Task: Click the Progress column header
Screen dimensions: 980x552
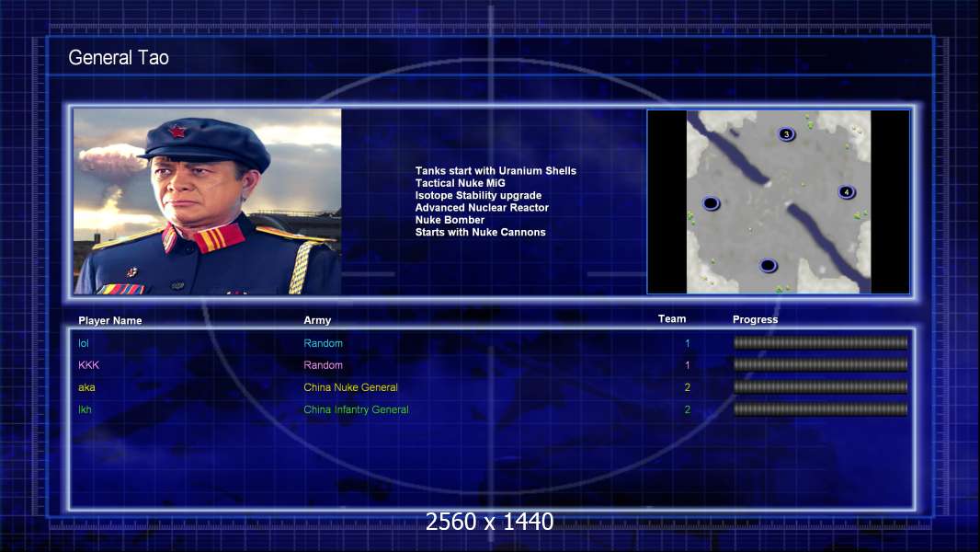Action: point(755,319)
